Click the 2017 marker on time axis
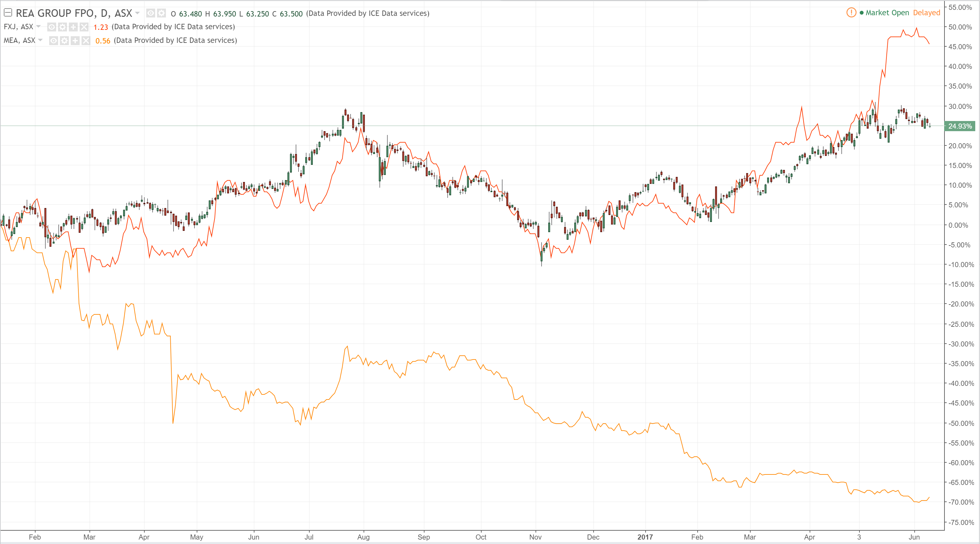Screen dimensions: 980x544 click(x=645, y=537)
